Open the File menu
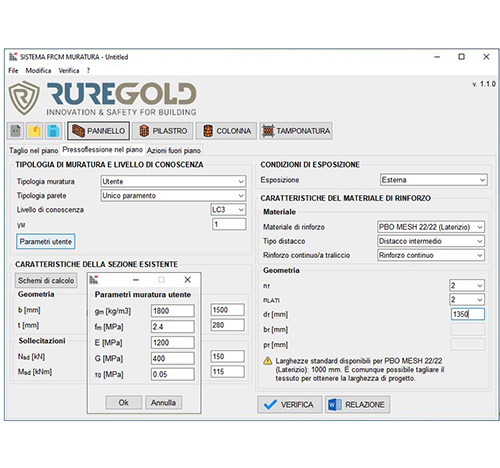The height and width of the screenshot is (468, 500). [13, 71]
